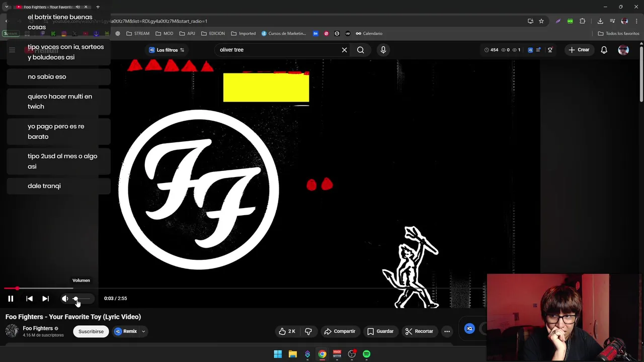The width and height of the screenshot is (644, 362).
Task: Open the STREAM bookmarks folder
Action: [138, 34]
